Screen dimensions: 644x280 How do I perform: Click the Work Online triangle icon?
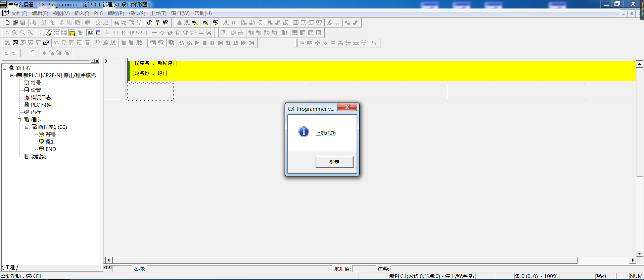pos(179,23)
